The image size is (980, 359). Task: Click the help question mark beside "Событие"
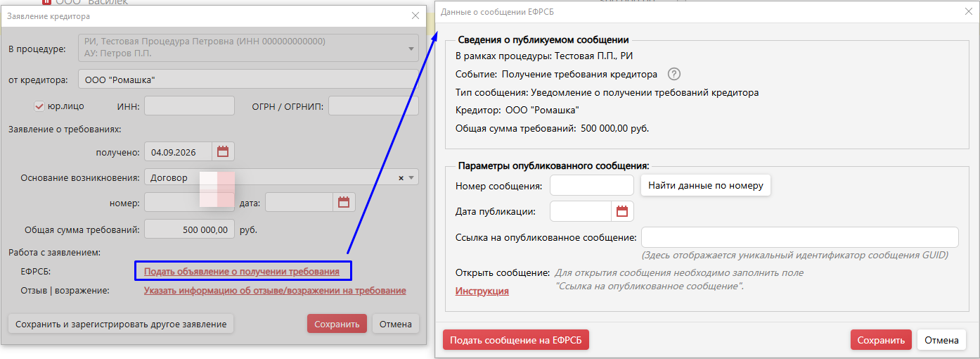(x=674, y=74)
